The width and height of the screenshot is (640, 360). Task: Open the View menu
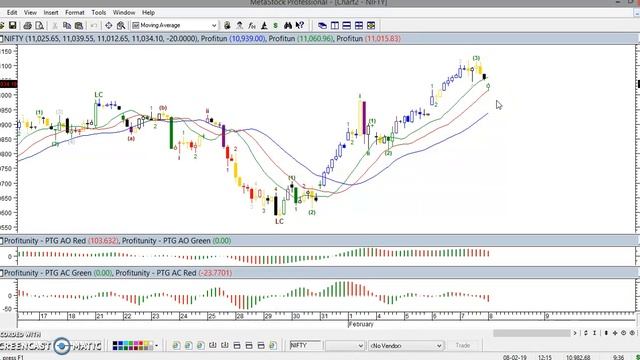pyautogui.click(x=30, y=13)
